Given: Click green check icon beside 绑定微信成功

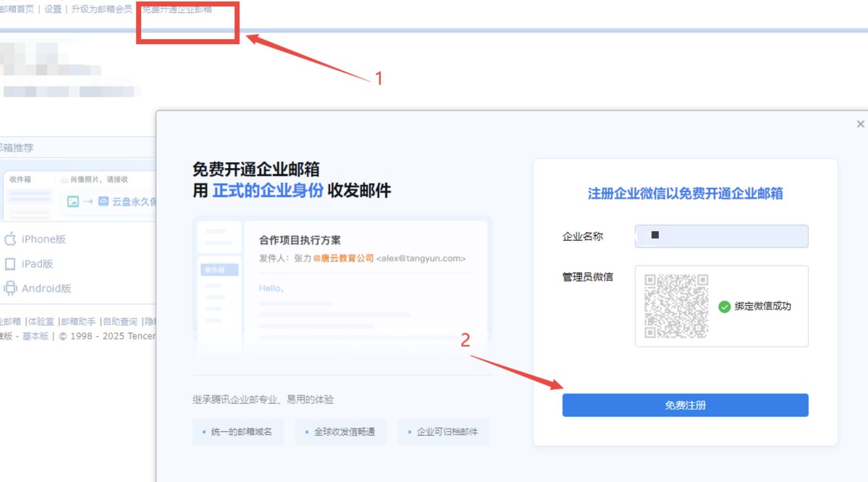Looking at the screenshot, I should click(x=724, y=306).
